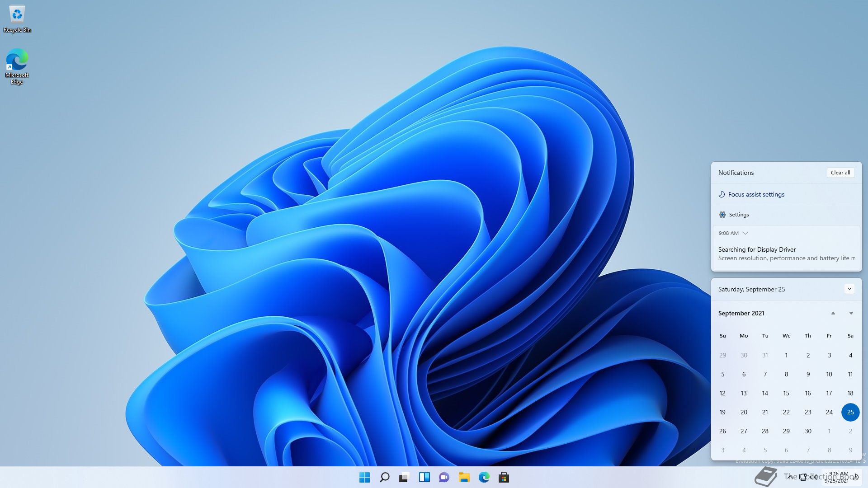Clear all notifications

coord(840,173)
